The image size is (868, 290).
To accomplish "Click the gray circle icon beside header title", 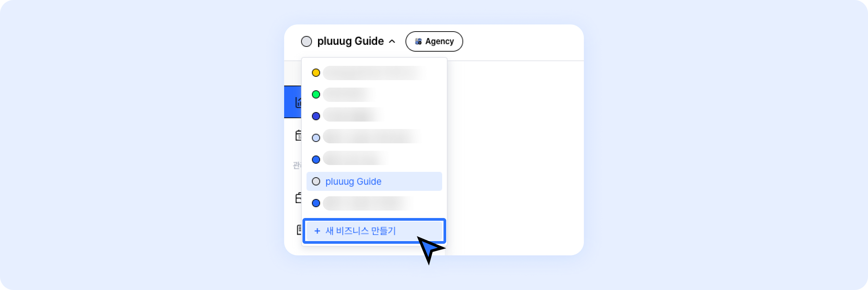I will pyautogui.click(x=306, y=41).
